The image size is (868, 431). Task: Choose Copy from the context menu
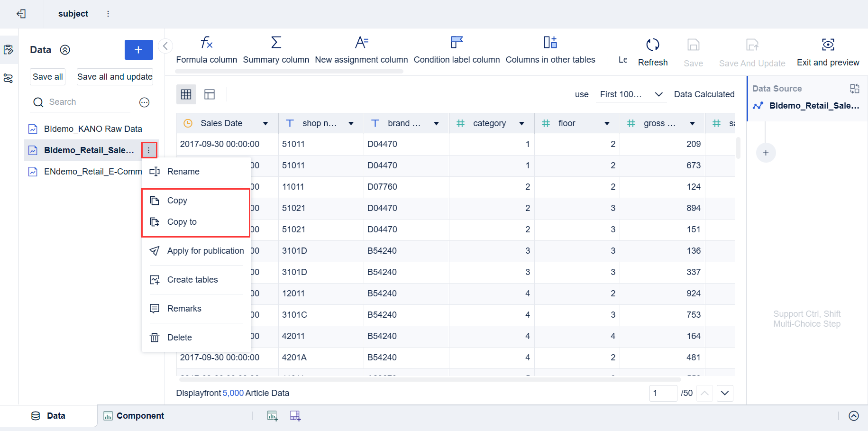[176, 200]
